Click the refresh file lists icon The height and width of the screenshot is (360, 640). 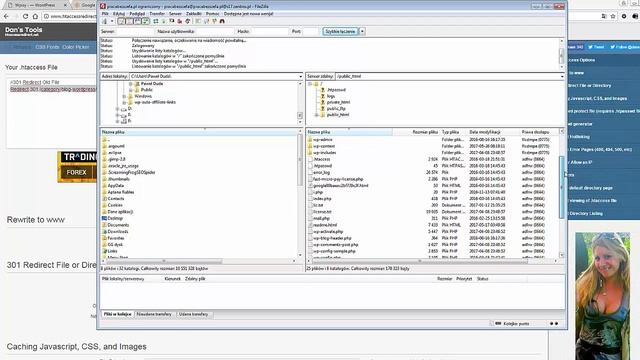[x=156, y=21]
